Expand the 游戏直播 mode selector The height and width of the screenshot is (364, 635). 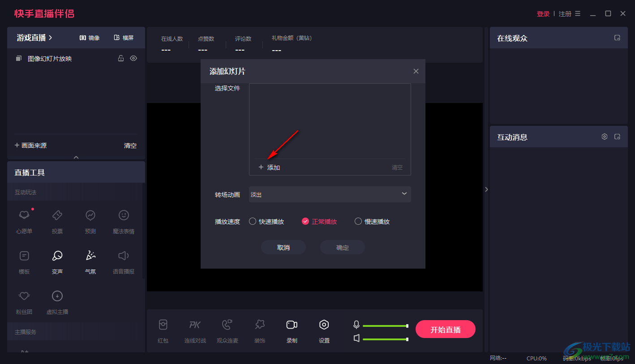[x=34, y=38]
